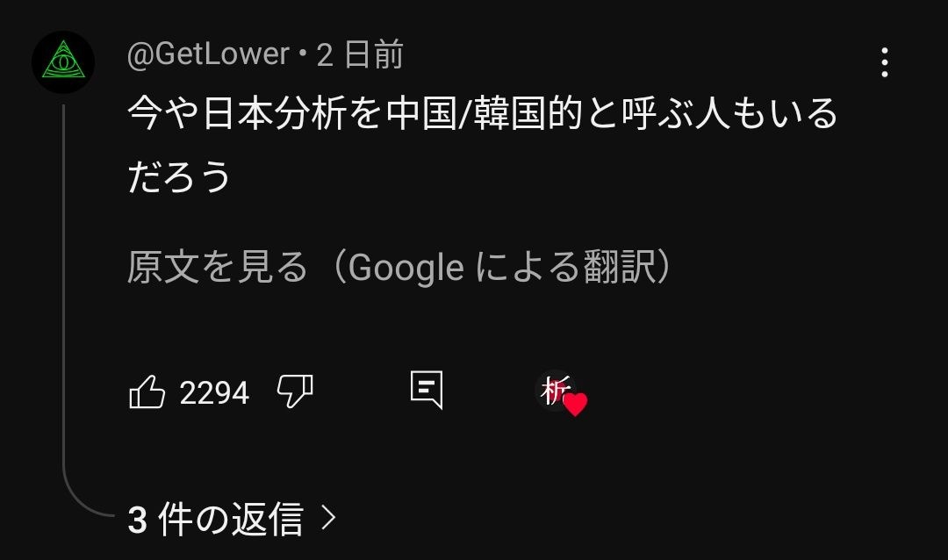Click the GetLower circular profile picture
This screenshot has width=948, height=560.
coord(63,61)
